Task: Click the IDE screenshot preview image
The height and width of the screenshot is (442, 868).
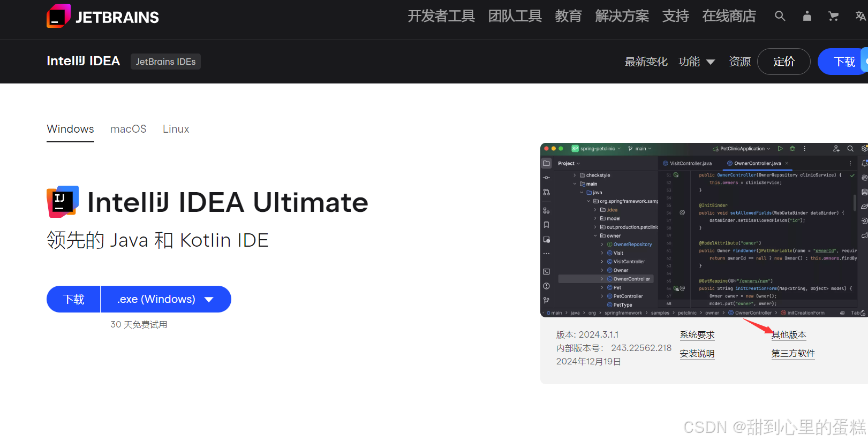Action: [x=704, y=230]
